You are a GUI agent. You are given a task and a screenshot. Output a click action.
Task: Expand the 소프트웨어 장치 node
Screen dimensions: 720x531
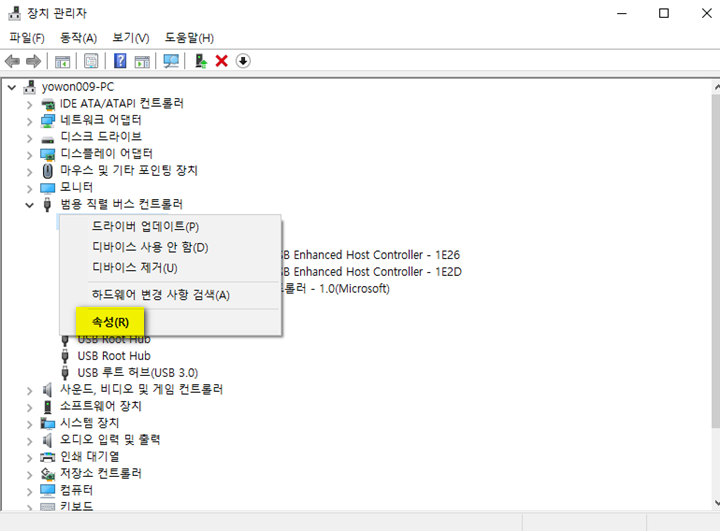tap(29, 408)
